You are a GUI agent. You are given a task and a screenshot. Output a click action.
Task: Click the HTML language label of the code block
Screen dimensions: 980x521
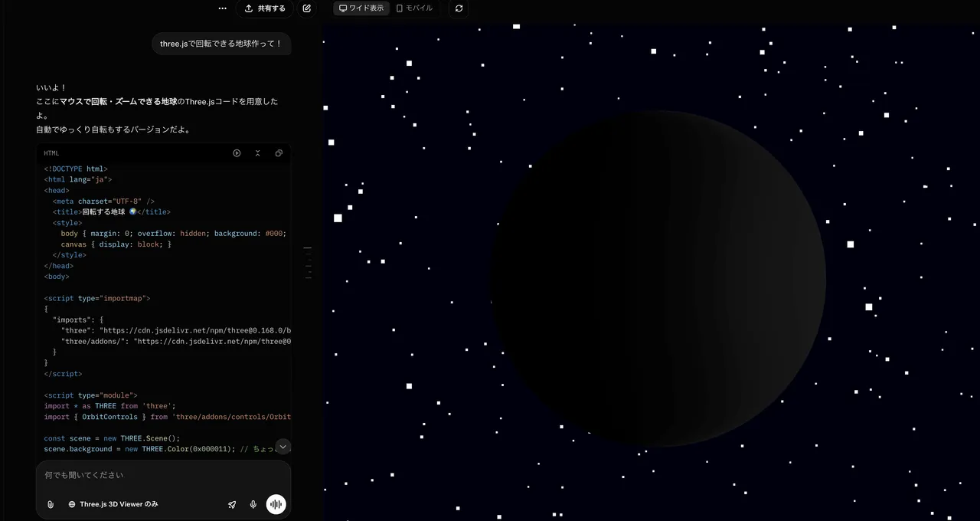coord(51,153)
